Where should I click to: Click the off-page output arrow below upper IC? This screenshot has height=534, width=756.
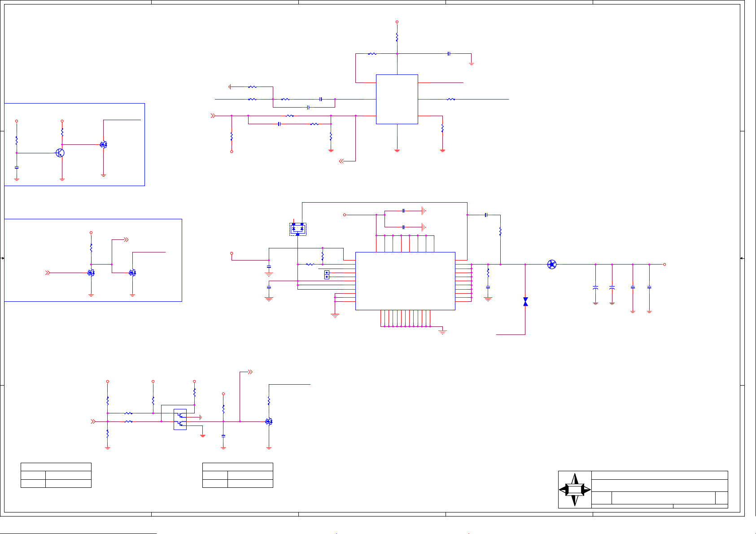click(x=341, y=161)
